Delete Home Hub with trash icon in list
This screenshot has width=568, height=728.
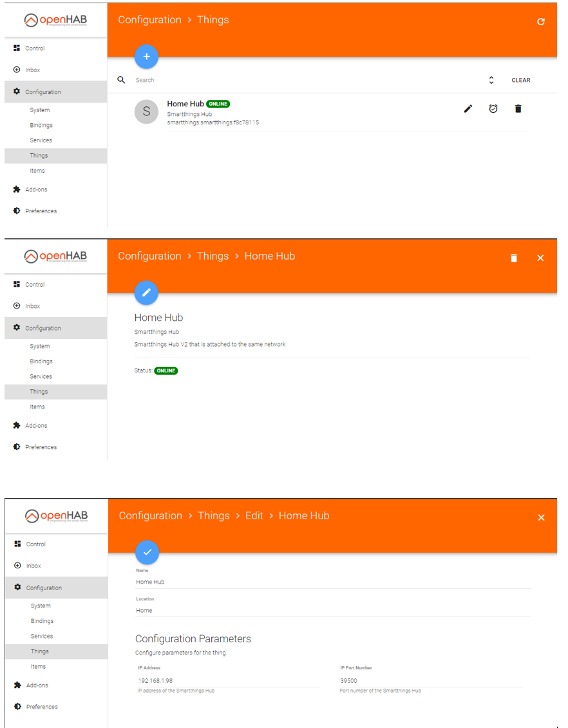pyautogui.click(x=518, y=109)
